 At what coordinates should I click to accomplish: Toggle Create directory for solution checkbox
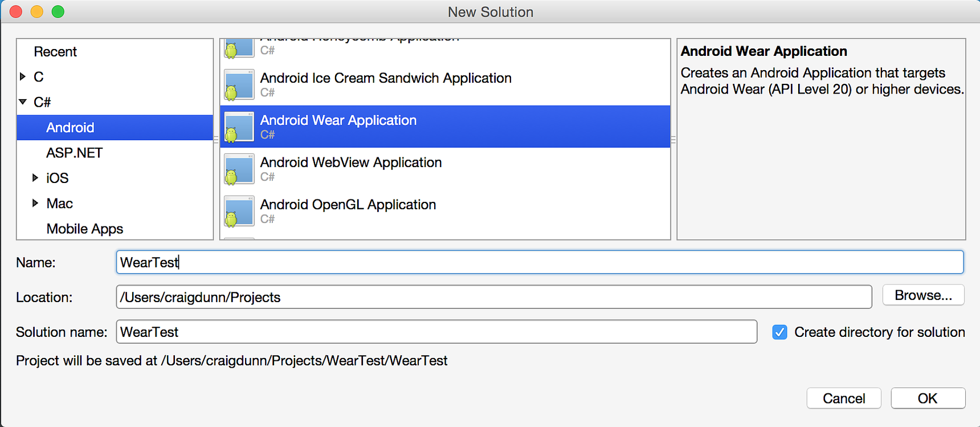(779, 332)
